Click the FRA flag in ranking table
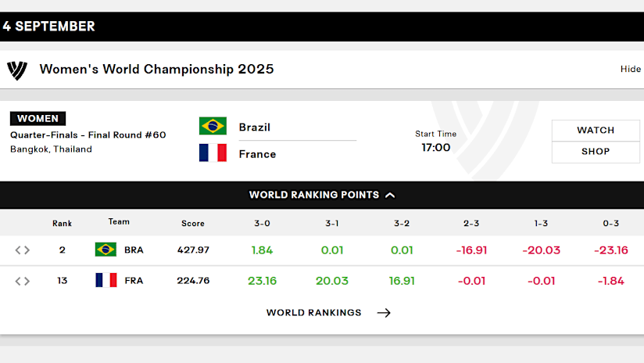This screenshot has width=644, height=363. [x=106, y=280]
